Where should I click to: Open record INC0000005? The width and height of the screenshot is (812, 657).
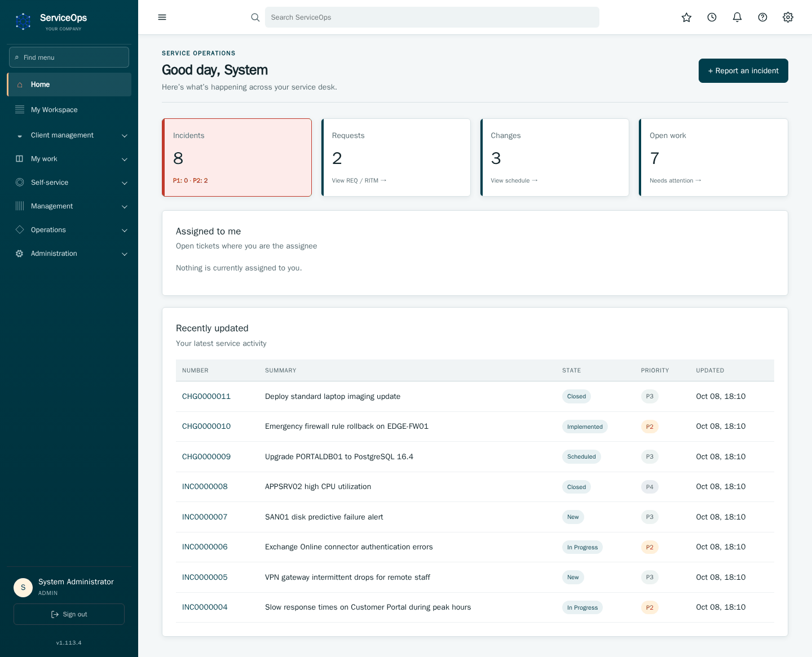coord(205,578)
